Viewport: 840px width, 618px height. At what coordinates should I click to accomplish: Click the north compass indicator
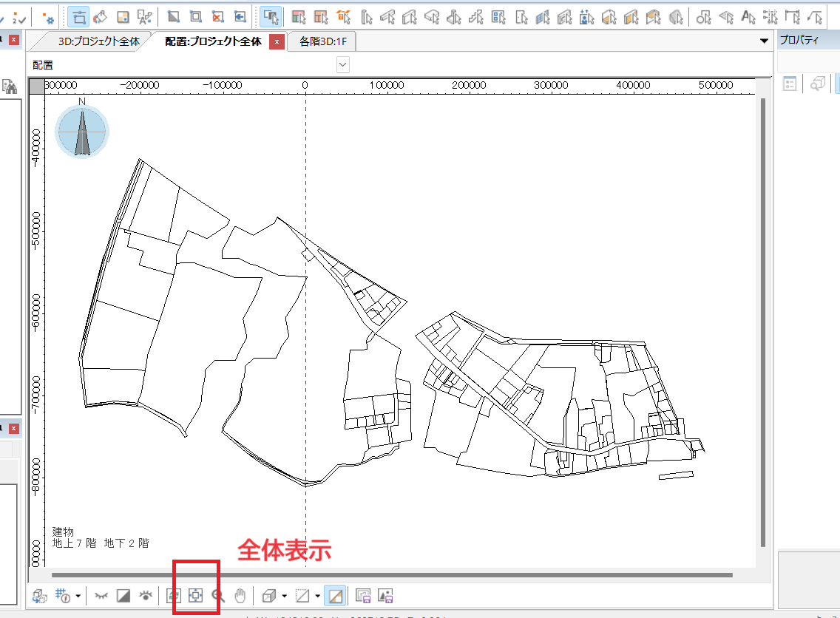click(x=82, y=131)
